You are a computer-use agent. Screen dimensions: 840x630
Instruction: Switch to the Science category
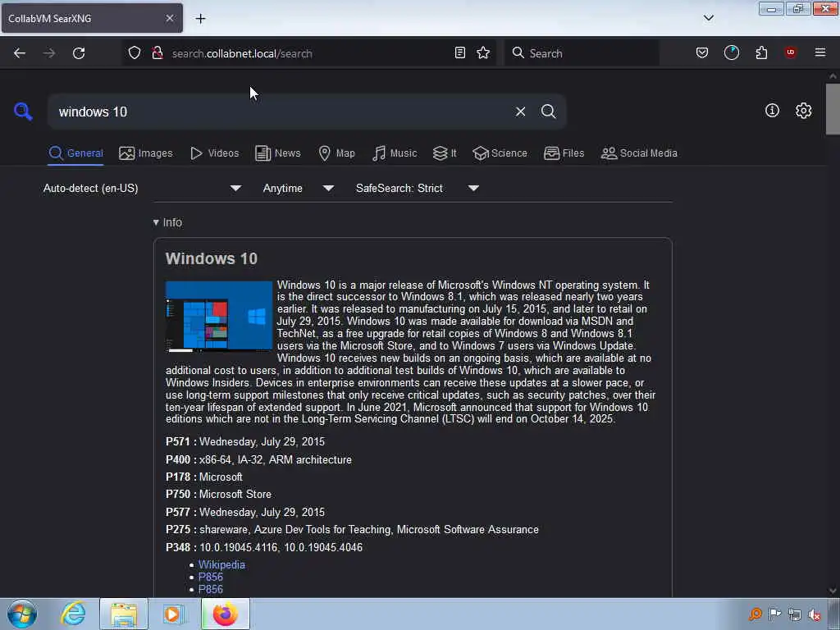(x=500, y=153)
